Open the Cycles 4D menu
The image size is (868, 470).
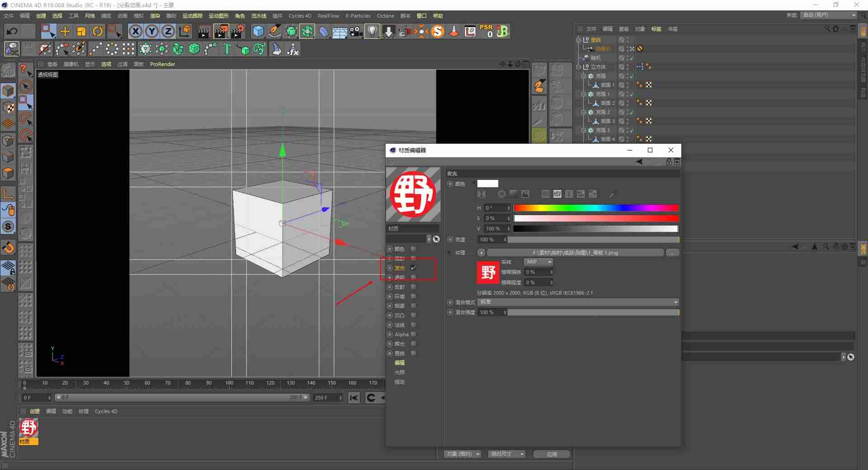300,16
